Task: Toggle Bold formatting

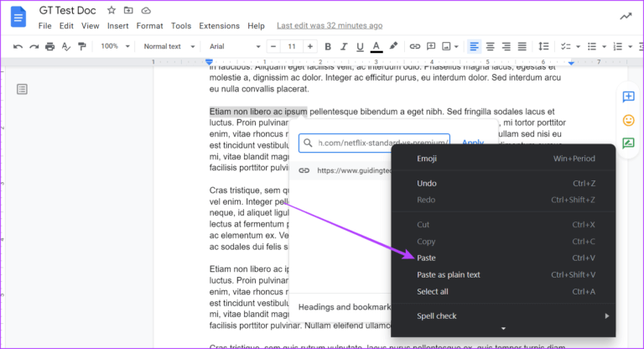Action: 328,46
